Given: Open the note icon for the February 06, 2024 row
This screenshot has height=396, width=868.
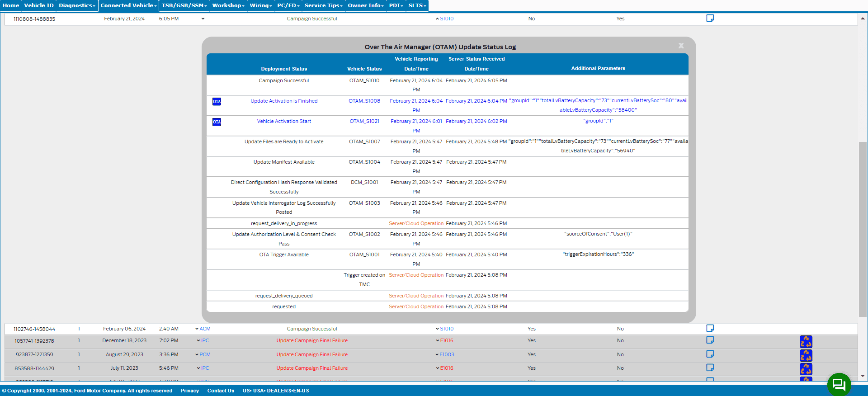Looking at the screenshot, I should (x=710, y=328).
